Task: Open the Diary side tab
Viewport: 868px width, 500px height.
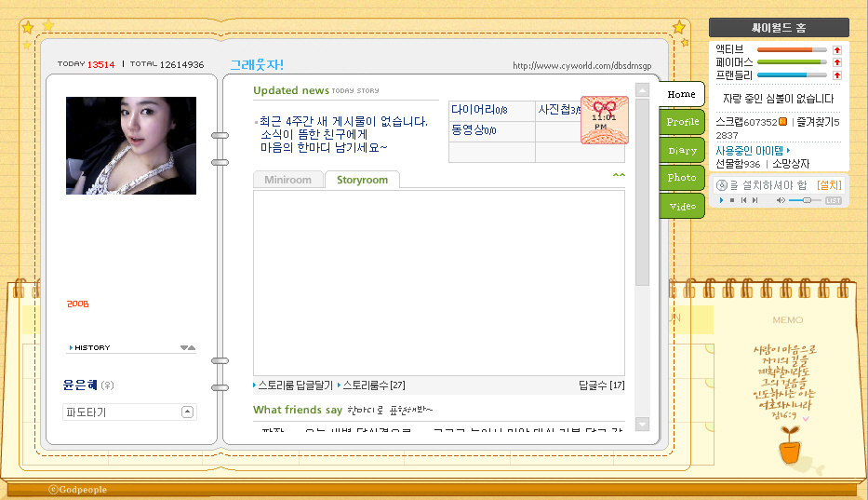Action: coord(682,151)
